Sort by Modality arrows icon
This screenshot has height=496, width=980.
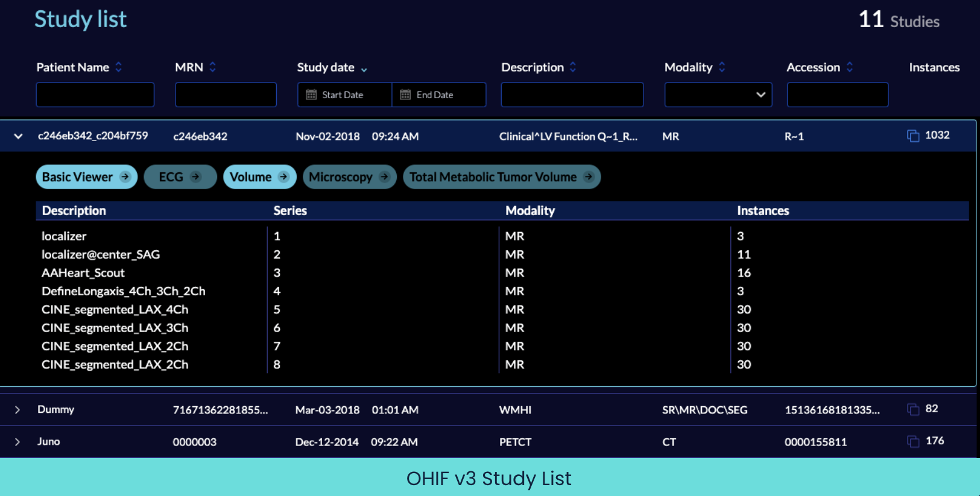[x=722, y=67]
